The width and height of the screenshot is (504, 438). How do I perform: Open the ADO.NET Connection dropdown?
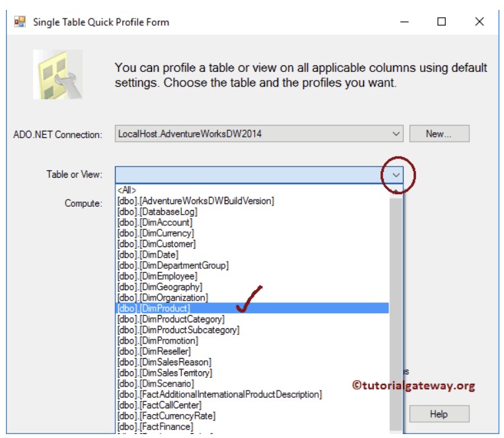click(259, 133)
